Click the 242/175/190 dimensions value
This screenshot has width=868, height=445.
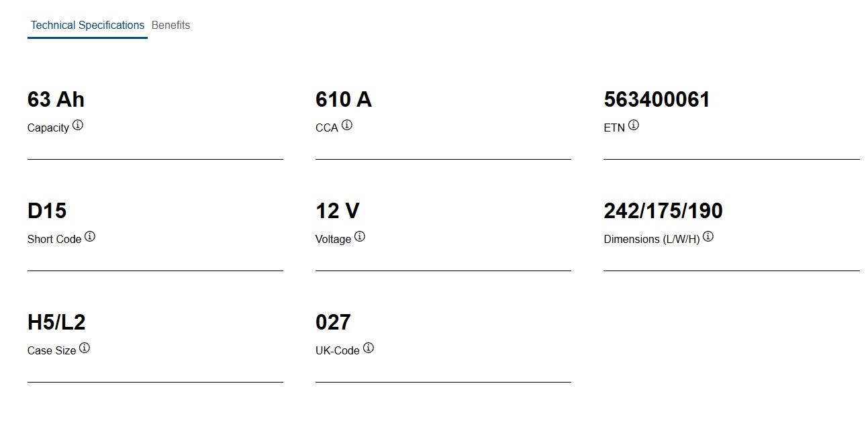click(663, 211)
